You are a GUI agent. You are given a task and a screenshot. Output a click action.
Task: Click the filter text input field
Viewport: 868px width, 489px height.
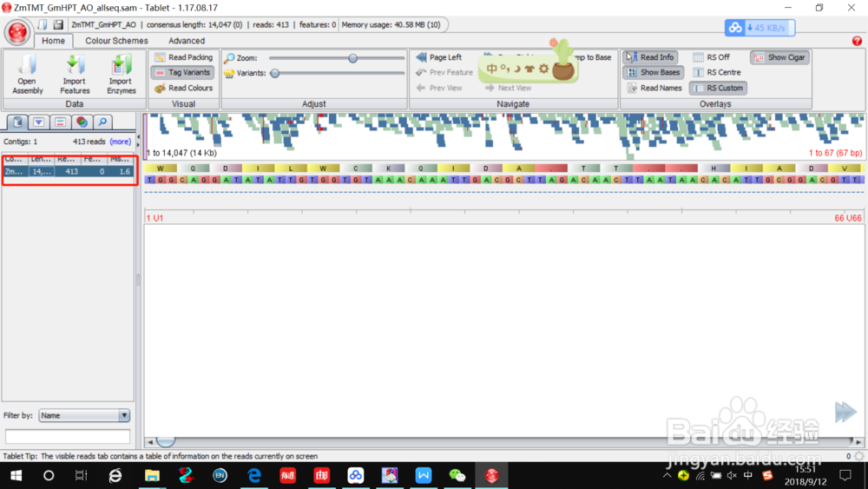click(x=68, y=436)
